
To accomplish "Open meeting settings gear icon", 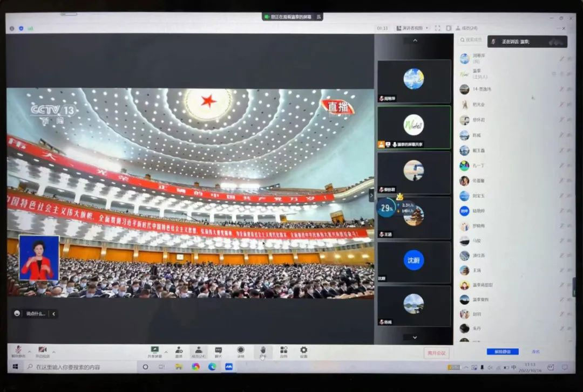I will [x=304, y=351].
